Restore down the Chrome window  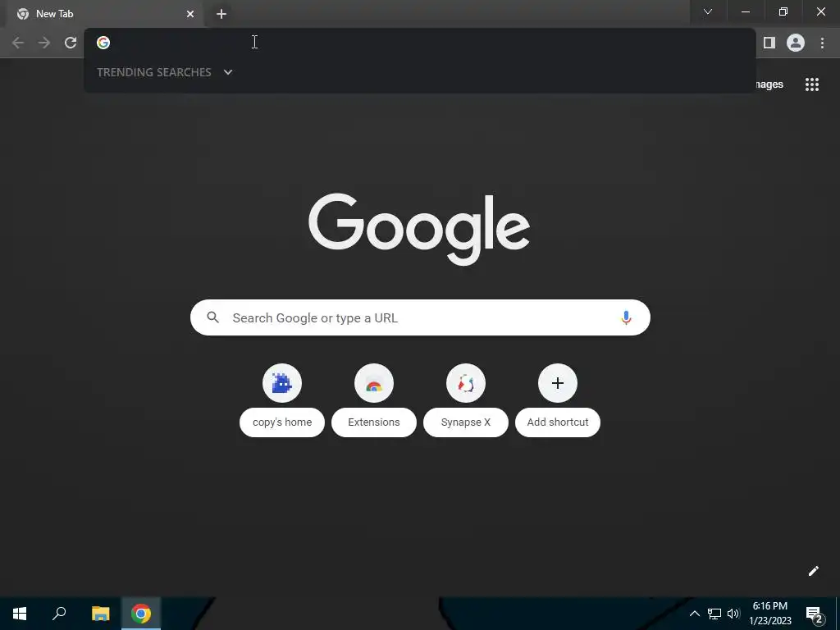pos(783,11)
